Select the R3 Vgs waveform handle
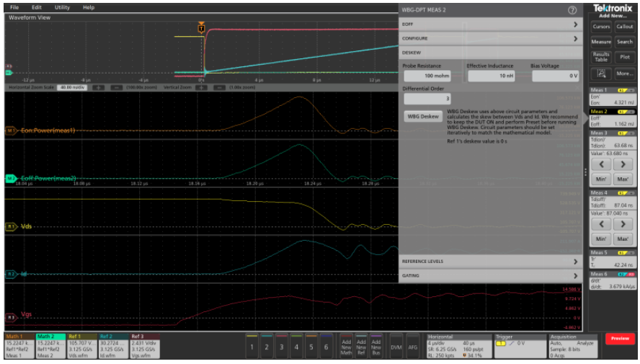The height and width of the screenshot is (364, 640). 11,317
